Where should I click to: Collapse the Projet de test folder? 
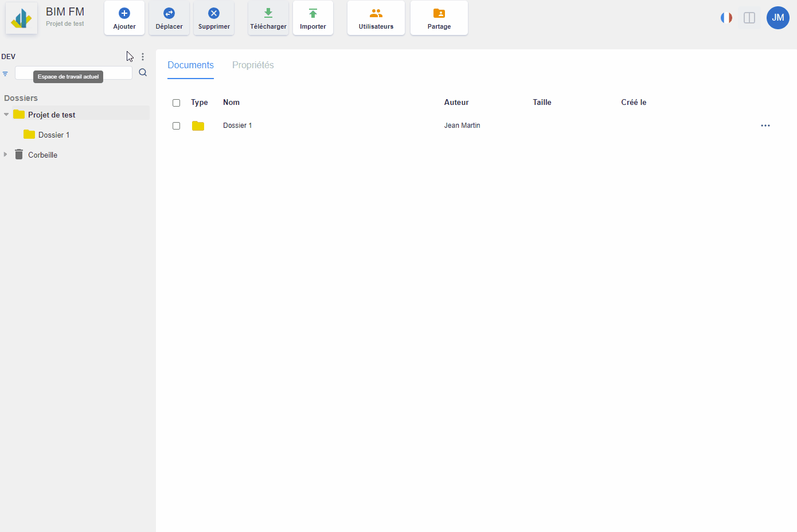6,115
